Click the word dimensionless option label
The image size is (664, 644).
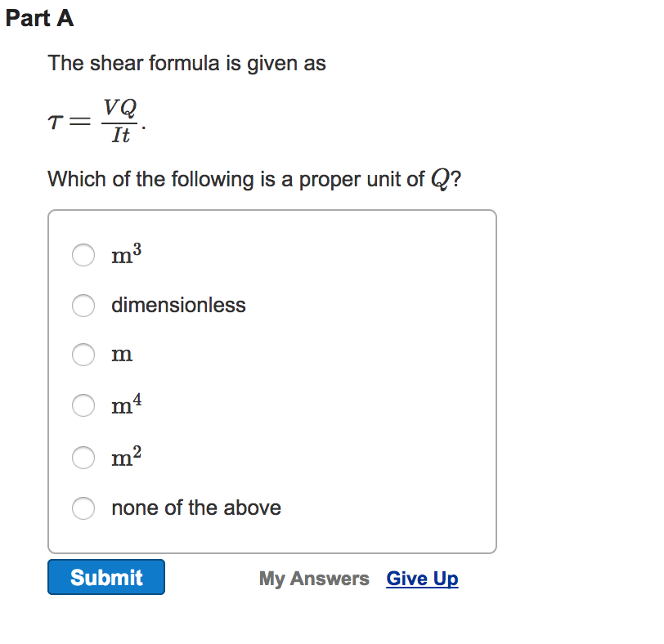pyautogui.click(x=178, y=306)
